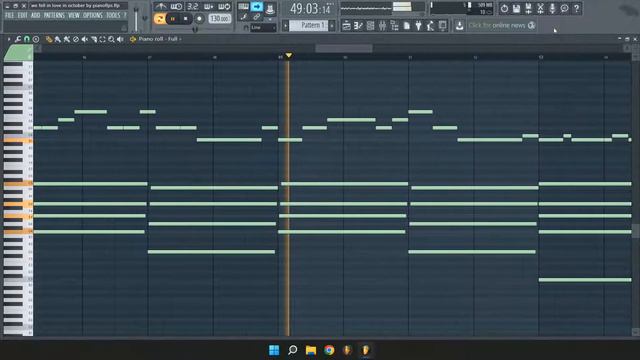Open the VIEW menu

[x=74, y=16]
